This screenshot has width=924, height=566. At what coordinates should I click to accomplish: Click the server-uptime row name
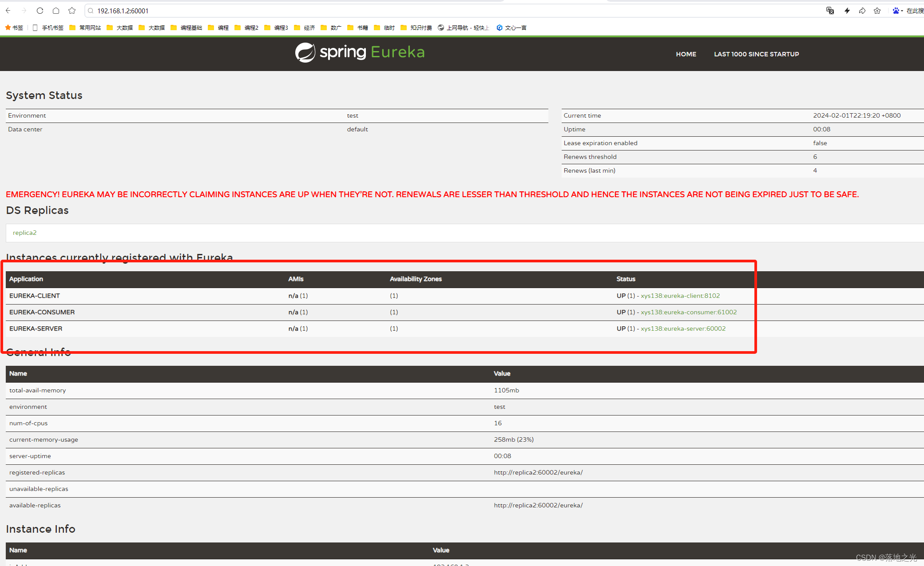(x=30, y=456)
